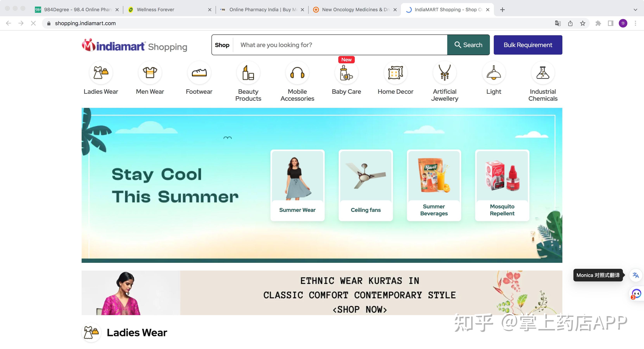Click the Ethnic Wear Kurtas Shop Now banner
Image resolution: width=644 pixels, height=349 pixels.
click(x=322, y=293)
